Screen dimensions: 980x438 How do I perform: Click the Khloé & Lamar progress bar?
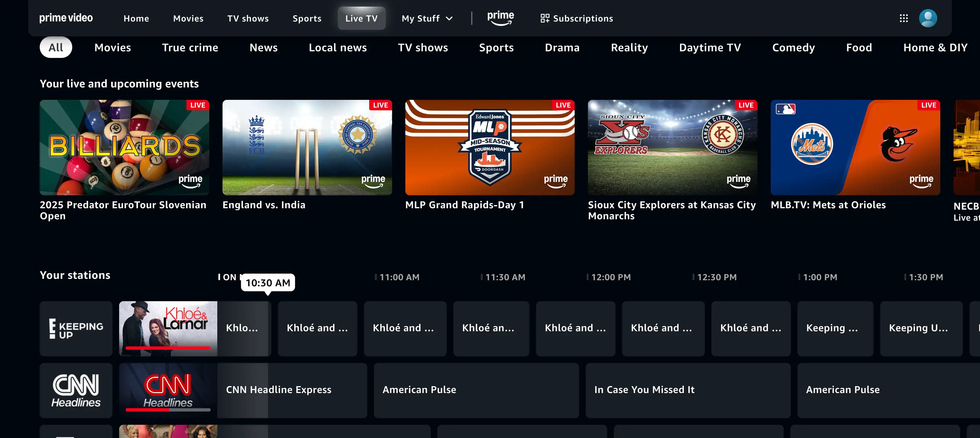[168, 348]
